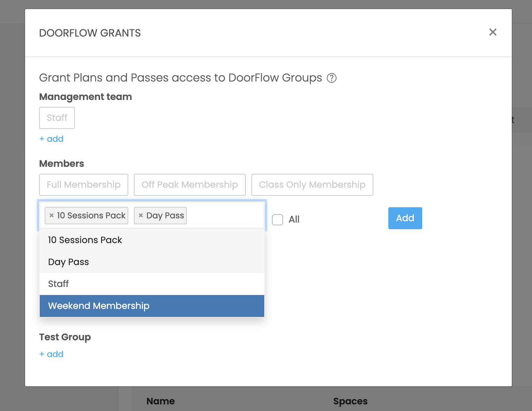This screenshot has width=532, height=411.
Task: Click the blue Add button
Action: point(405,218)
